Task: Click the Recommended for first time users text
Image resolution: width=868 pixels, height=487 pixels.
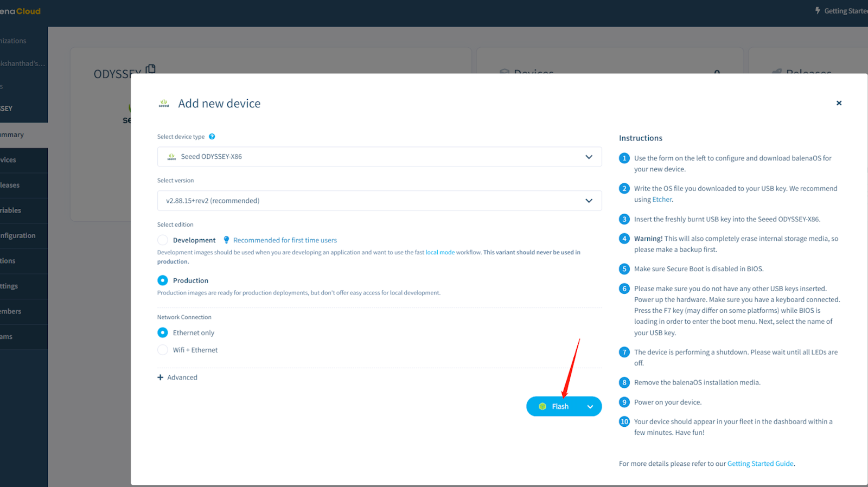Action: (x=285, y=240)
